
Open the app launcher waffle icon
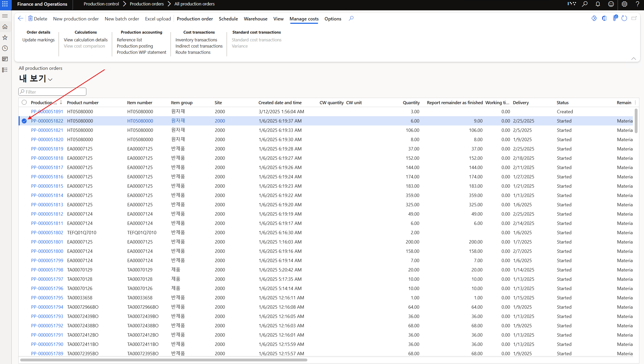pyautogui.click(x=5, y=4)
